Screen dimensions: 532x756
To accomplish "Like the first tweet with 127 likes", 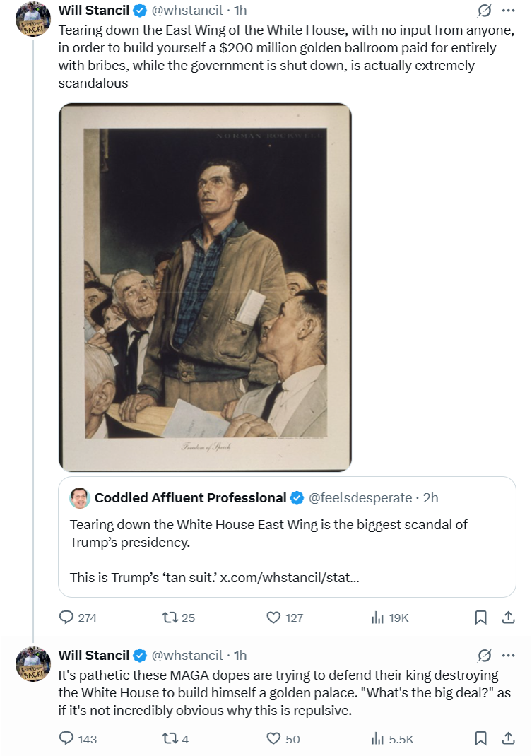I will pos(273,618).
